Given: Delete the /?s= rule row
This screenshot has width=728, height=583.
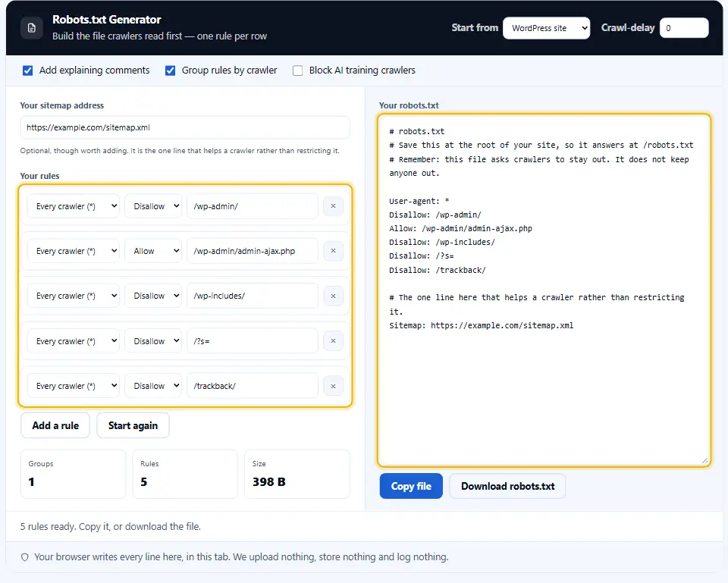Looking at the screenshot, I should 333,340.
